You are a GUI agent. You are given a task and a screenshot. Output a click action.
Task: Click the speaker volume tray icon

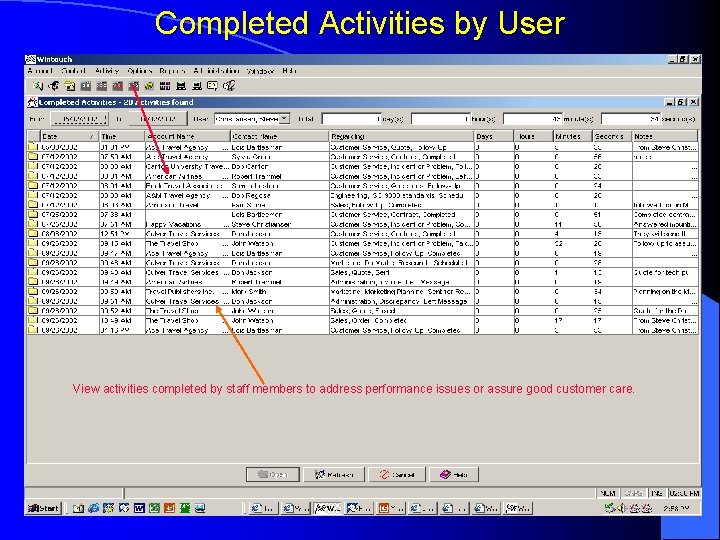pos(621,508)
